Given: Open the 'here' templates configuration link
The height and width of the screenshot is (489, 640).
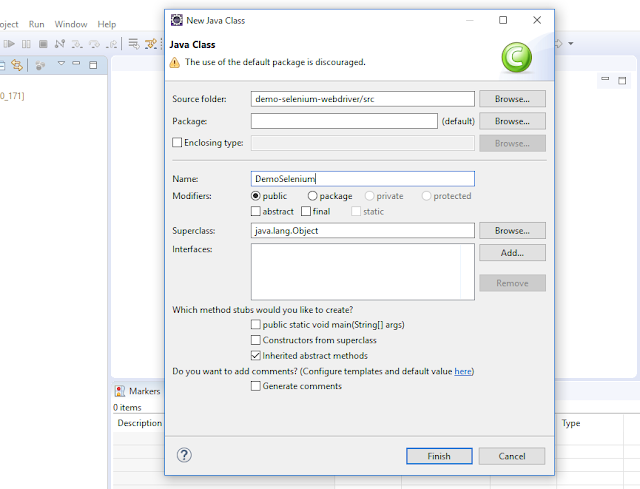Looking at the screenshot, I should [x=463, y=371].
